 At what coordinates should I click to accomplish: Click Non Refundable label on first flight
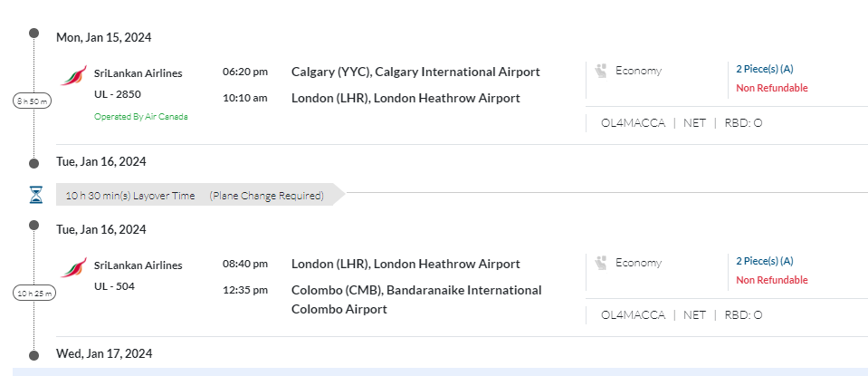coord(771,88)
